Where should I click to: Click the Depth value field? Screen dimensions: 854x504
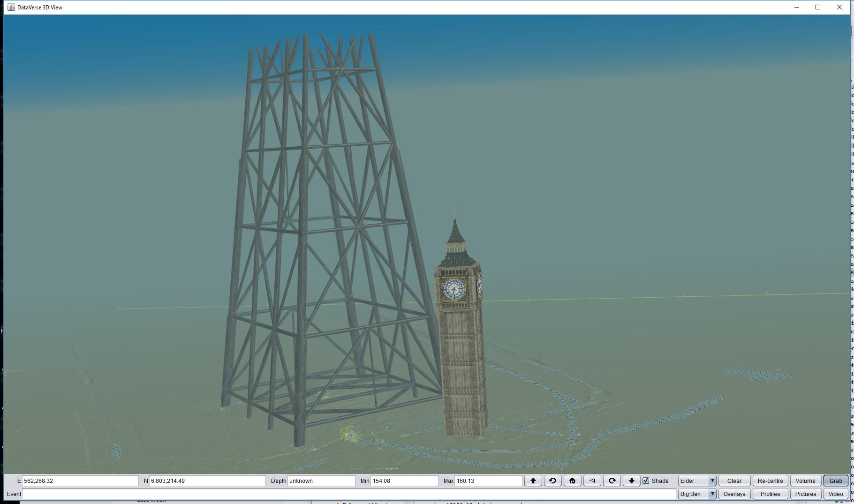pyautogui.click(x=321, y=481)
